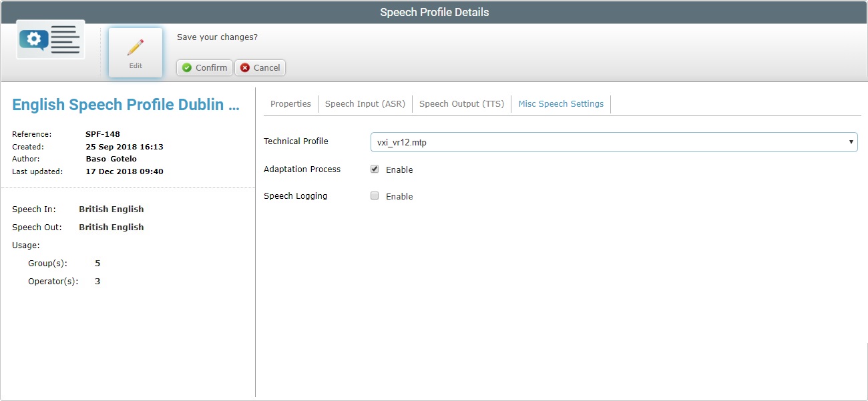Click the Misc Speech Settings tab
868x401 pixels.
(561, 103)
